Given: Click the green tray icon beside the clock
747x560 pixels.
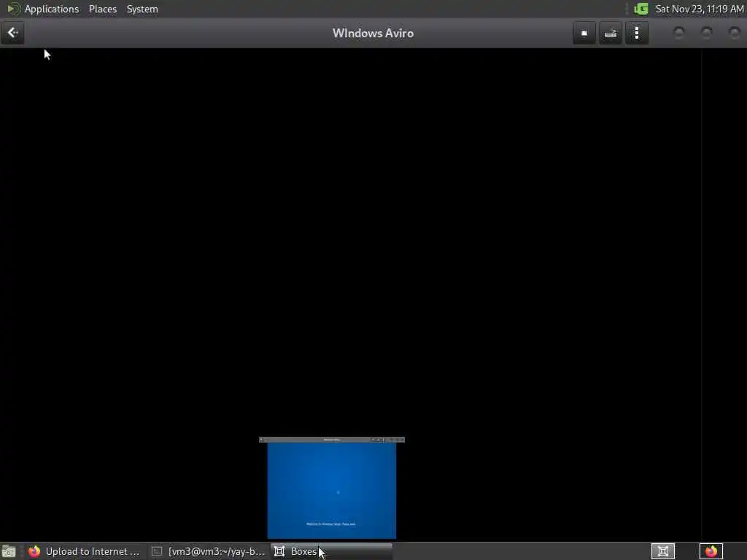Looking at the screenshot, I should [641, 9].
